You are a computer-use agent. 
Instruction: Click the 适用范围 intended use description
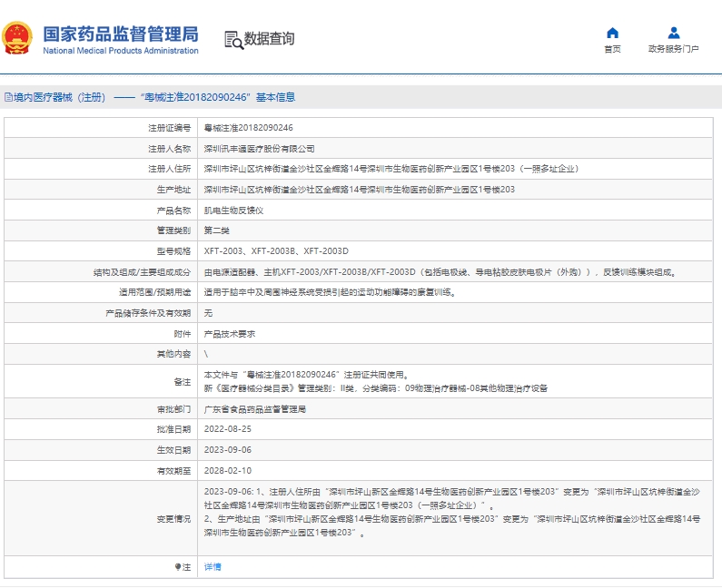pos(331,292)
